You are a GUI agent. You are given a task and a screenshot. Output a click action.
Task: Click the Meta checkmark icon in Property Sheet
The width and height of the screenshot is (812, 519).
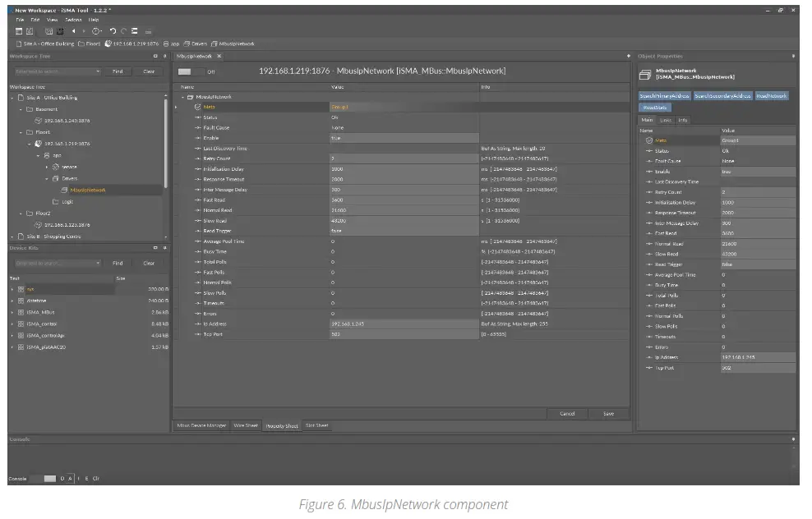197,107
